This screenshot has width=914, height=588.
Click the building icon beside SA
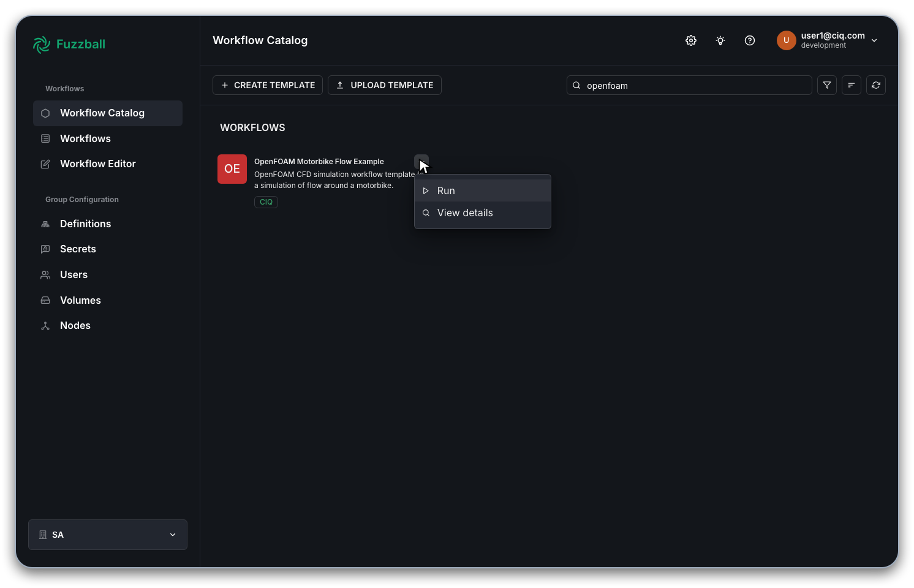point(43,535)
